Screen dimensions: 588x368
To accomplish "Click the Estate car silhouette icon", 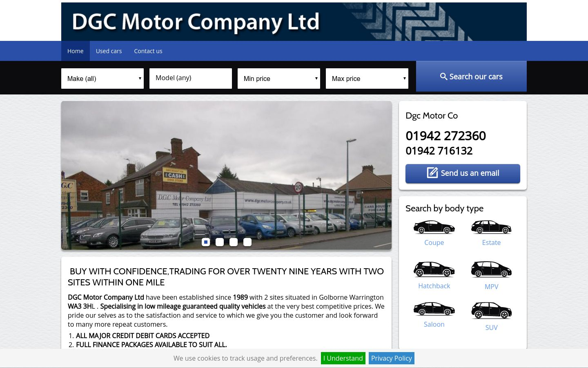I will pyautogui.click(x=491, y=227).
